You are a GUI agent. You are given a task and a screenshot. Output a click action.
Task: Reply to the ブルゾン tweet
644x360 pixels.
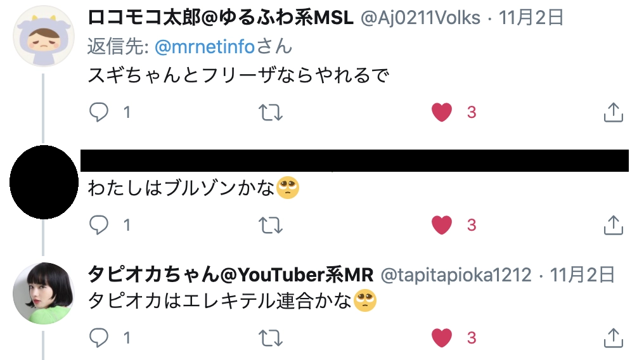click(x=99, y=225)
